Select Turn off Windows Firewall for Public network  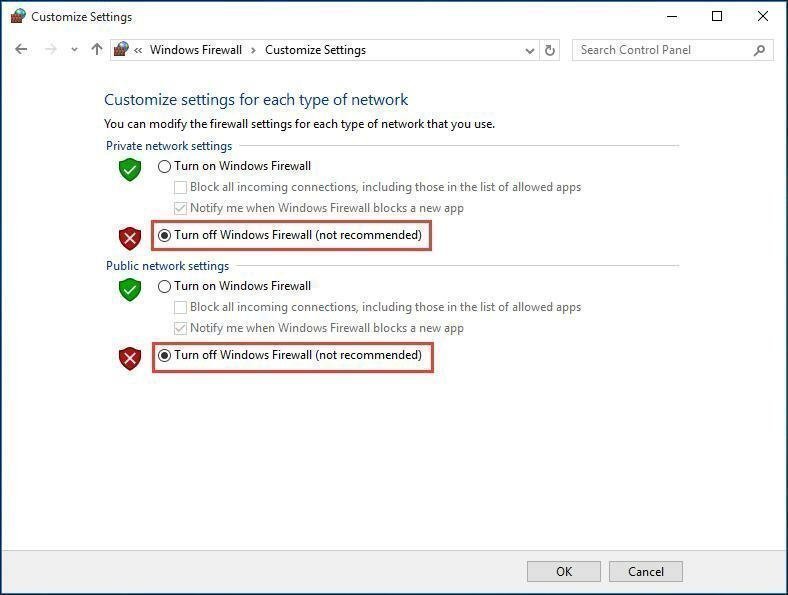click(x=165, y=356)
